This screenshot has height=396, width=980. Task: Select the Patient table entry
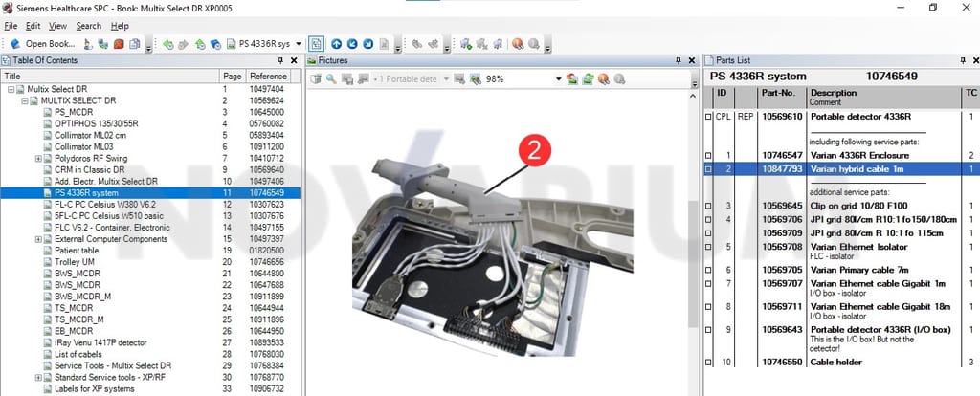pos(77,251)
